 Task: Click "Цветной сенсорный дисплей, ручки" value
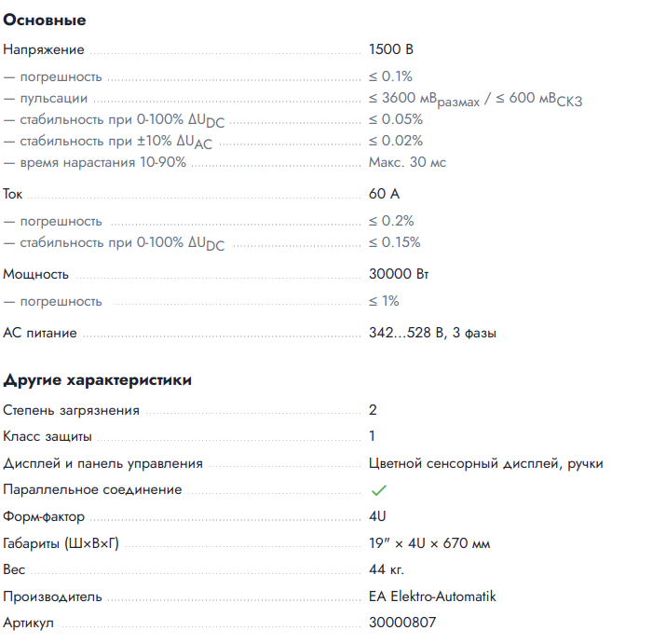pos(485,463)
